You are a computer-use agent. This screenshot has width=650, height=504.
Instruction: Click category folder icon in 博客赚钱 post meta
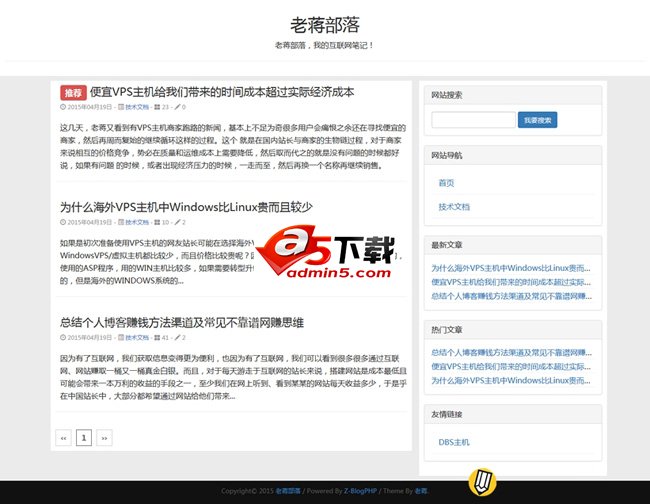(121, 337)
